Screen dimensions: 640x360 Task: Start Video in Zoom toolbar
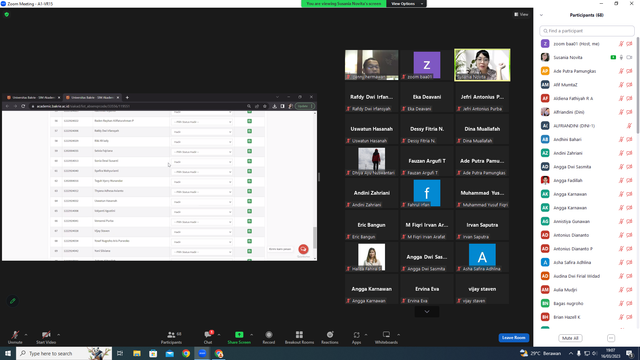pyautogui.click(x=46, y=337)
